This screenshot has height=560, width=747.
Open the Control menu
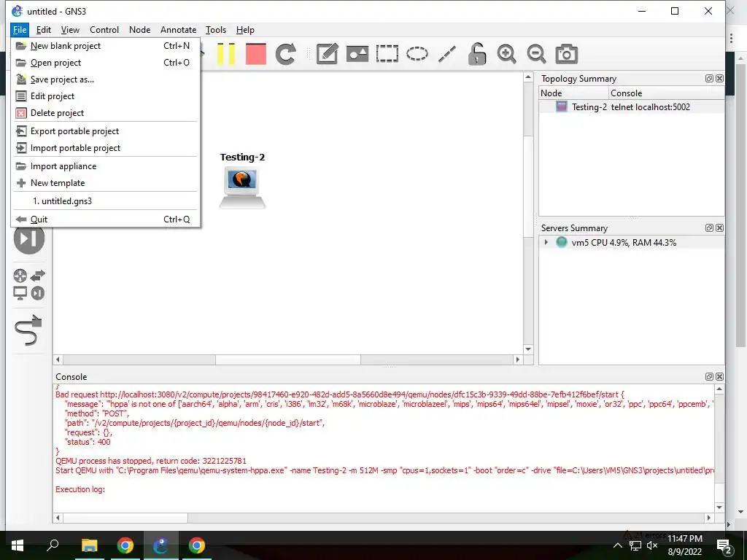[104, 29]
